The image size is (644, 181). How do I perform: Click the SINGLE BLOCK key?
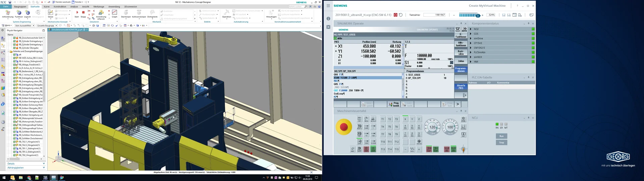[359, 149]
